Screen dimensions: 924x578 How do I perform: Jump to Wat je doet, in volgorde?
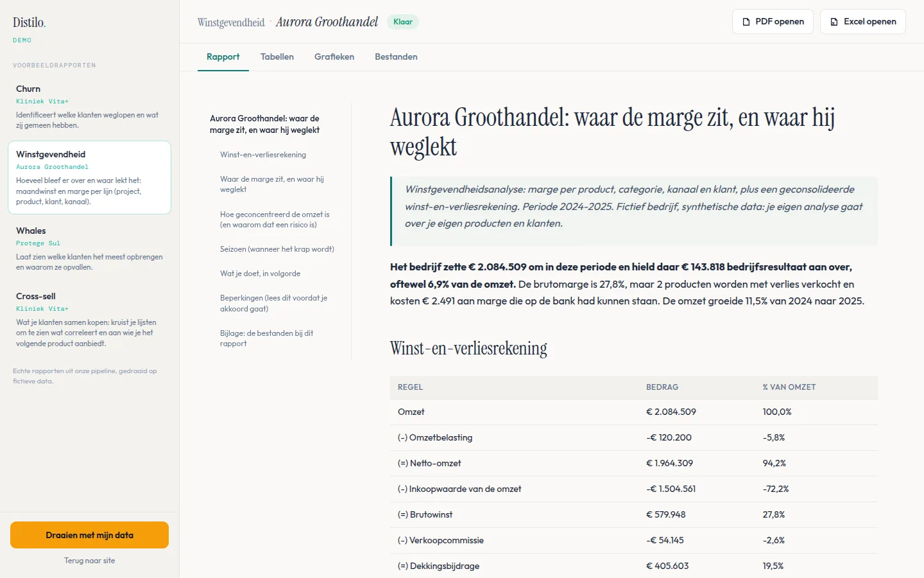(260, 274)
